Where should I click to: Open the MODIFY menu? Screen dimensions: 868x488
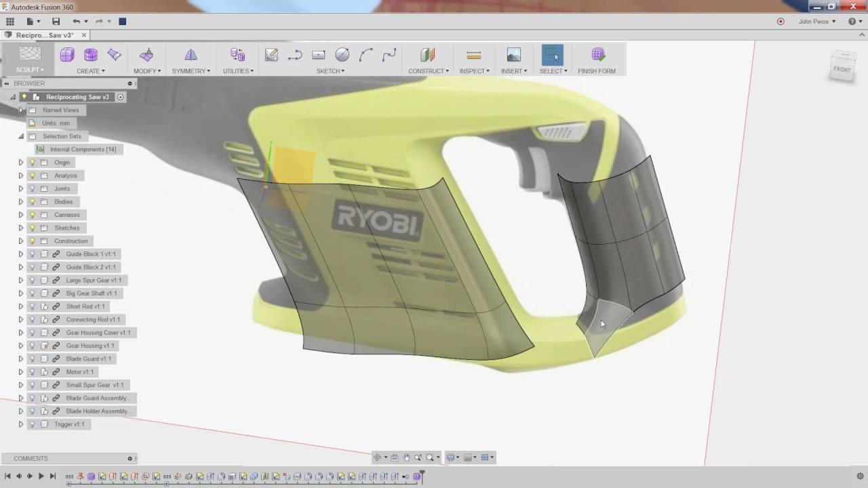(x=146, y=71)
